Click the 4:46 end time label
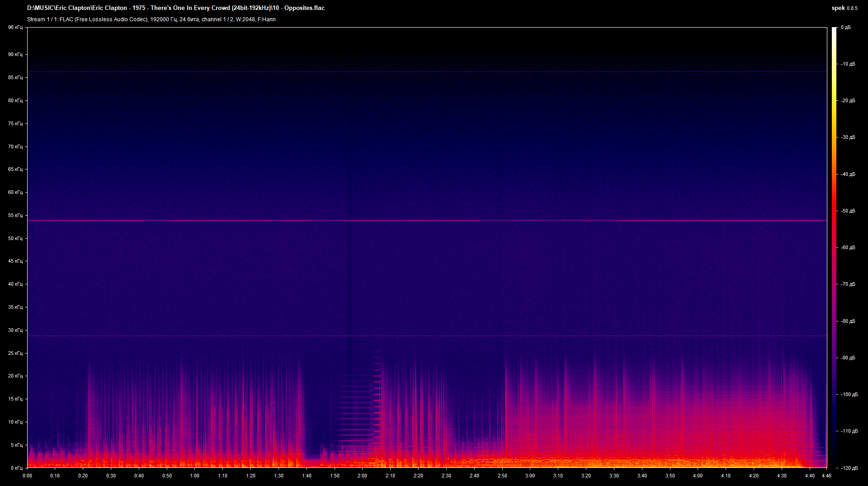The width and height of the screenshot is (868, 486). pyautogui.click(x=826, y=476)
